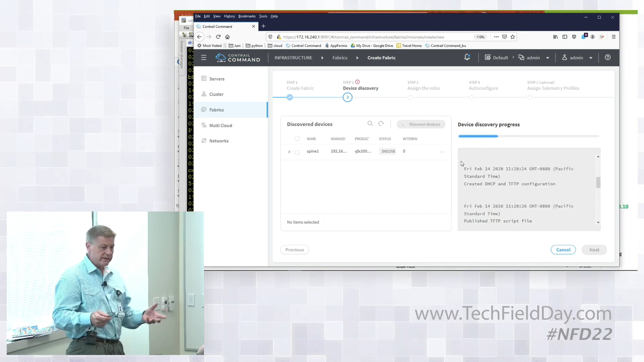This screenshot has width=644, height=362.
Task: Open the Travel Home bookmark
Action: tap(409, 46)
